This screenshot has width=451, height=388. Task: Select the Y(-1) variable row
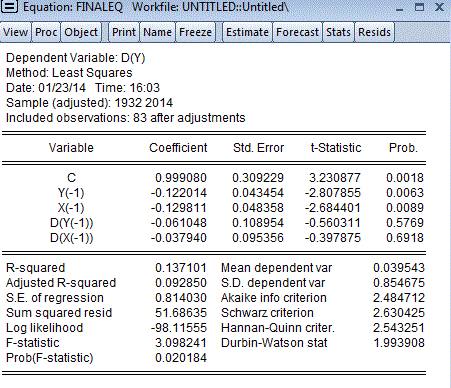[214, 193]
